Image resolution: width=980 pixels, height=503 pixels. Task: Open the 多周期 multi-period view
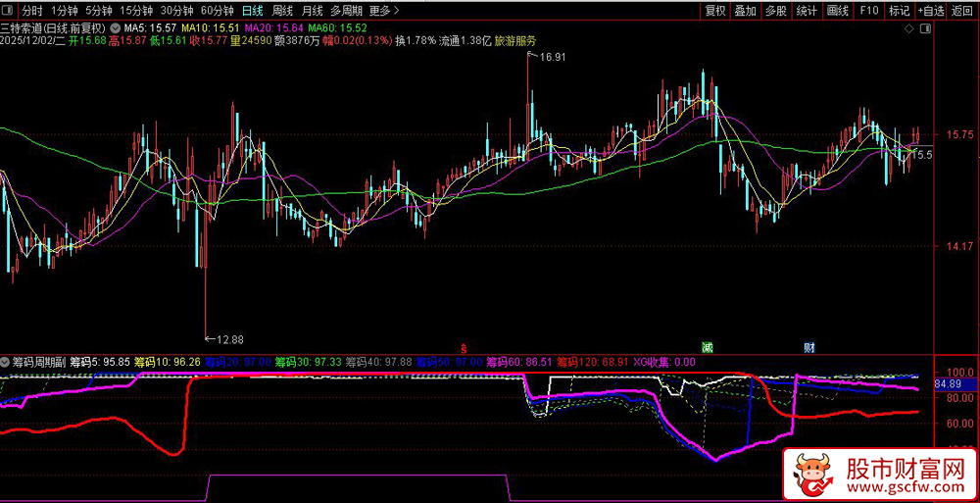point(346,11)
